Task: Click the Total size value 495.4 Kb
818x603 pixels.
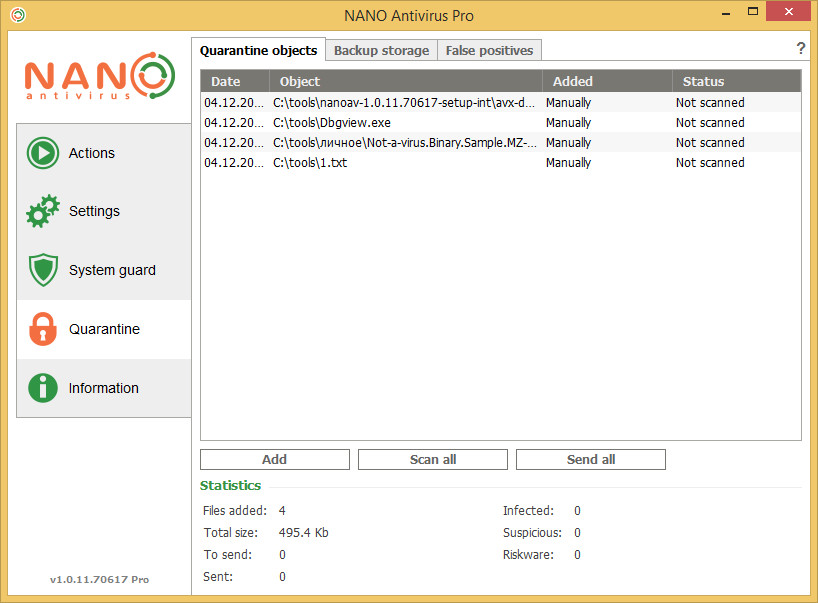Action: tap(304, 533)
